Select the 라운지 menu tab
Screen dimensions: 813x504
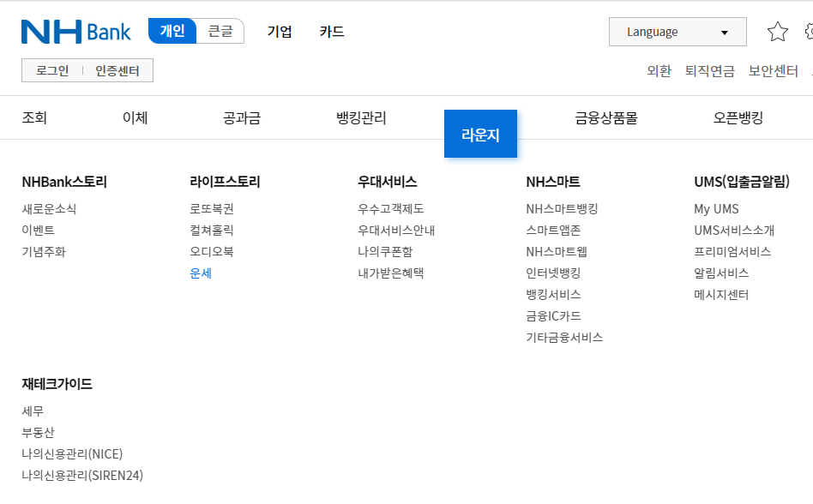point(480,134)
